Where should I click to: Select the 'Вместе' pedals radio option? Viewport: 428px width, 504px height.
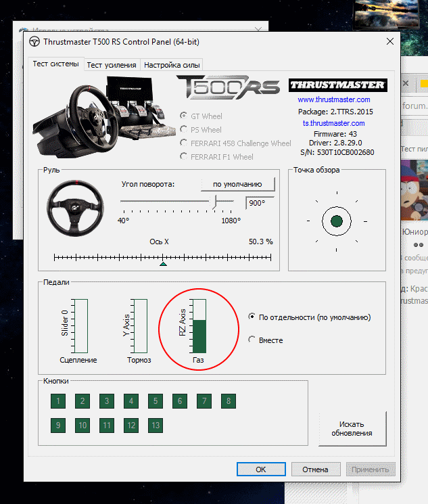point(253,340)
